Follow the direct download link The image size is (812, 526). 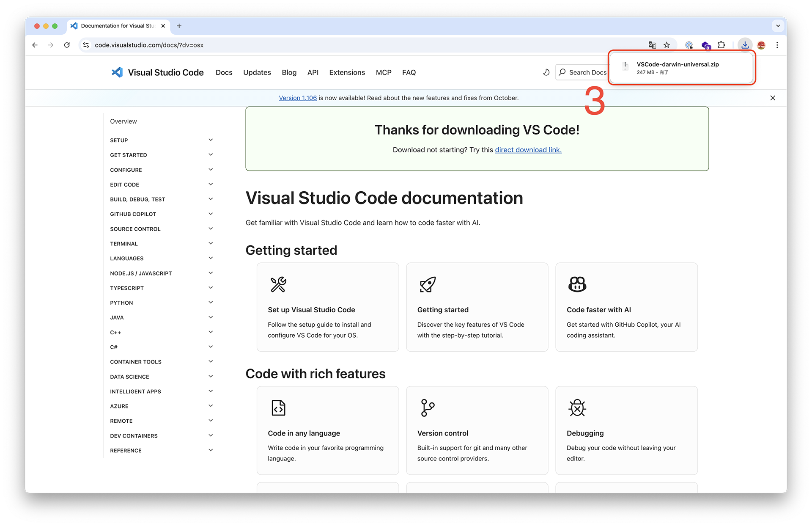528,149
